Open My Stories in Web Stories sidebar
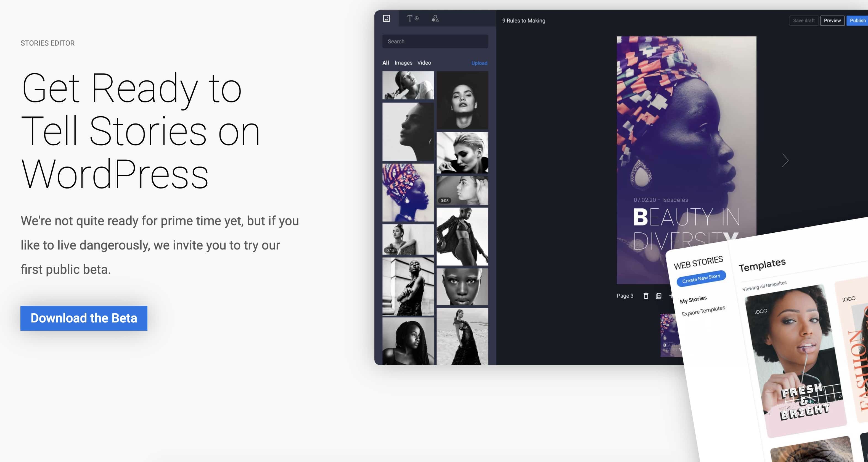This screenshot has width=868, height=462. (693, 300)
